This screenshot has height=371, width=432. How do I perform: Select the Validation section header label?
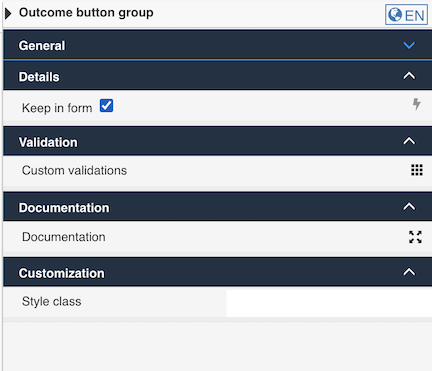[x=48, y=142]
